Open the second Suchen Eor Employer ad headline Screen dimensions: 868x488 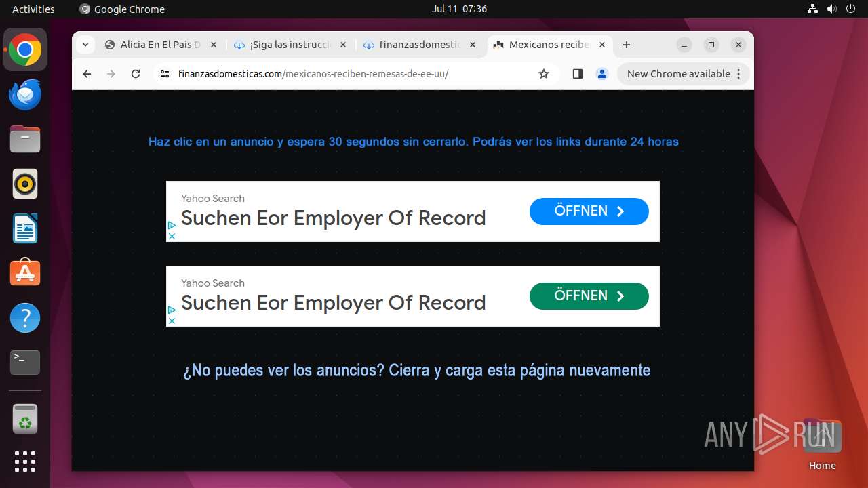click(x=333, y=303)
